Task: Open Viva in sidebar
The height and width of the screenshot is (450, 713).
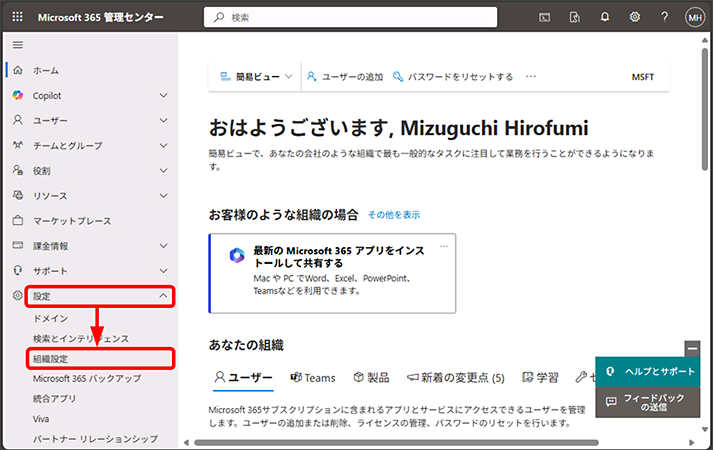Action: coord(41,419)
